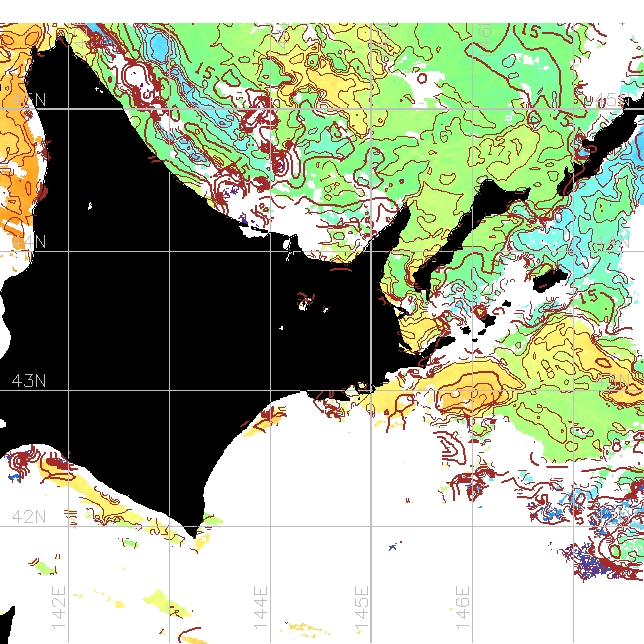644x644 pixels.
Task: Click the 144E longitude label along the bottom
Action: tap(261, 607)
